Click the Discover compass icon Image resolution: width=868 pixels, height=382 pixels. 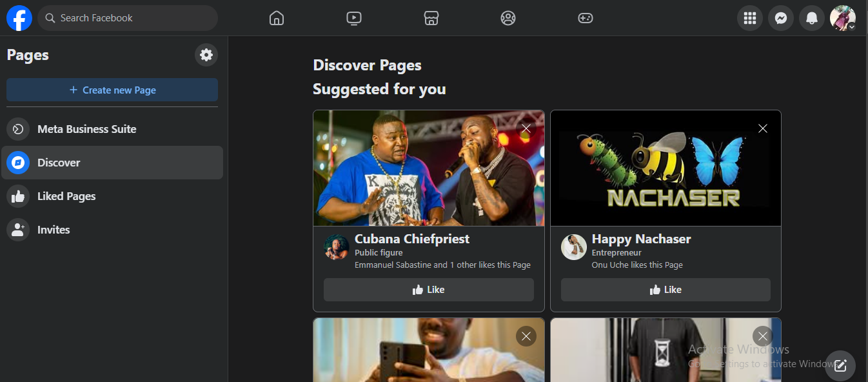click(18, 163)
